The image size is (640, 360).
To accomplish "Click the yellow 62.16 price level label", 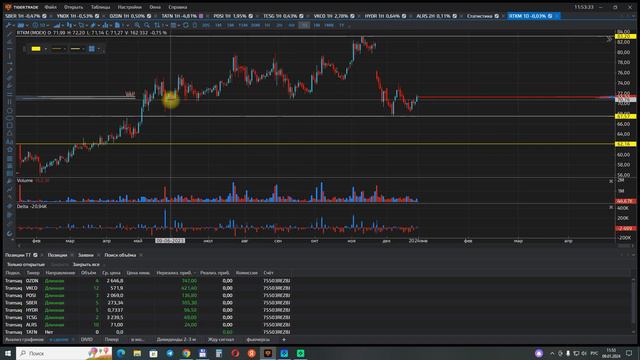I will (x=625, y=144).
